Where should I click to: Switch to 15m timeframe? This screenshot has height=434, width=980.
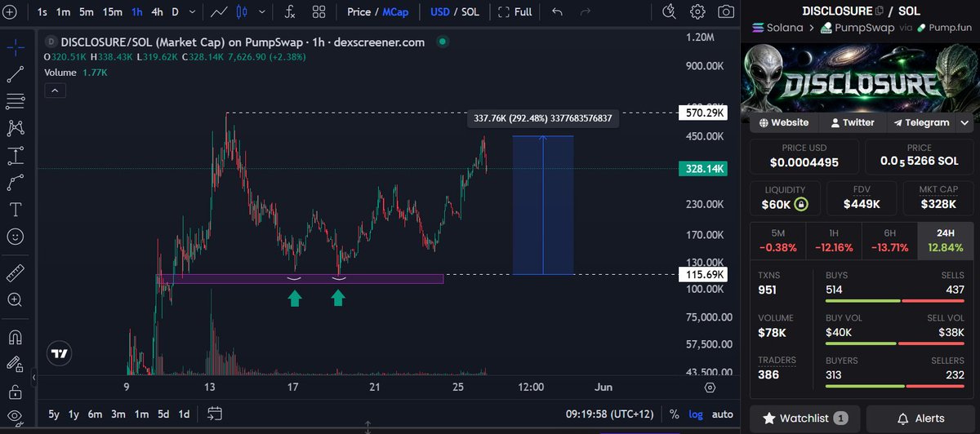[113, 11]
